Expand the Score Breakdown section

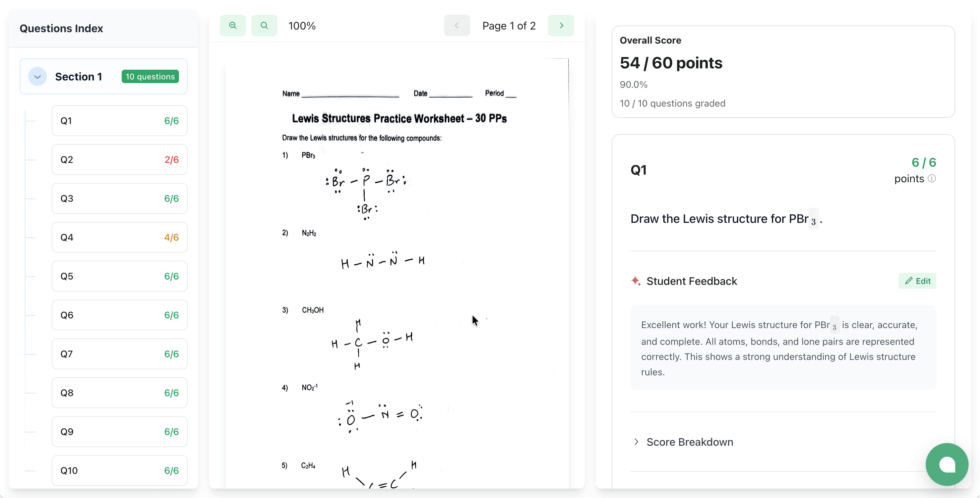click(x=690, y=442)
